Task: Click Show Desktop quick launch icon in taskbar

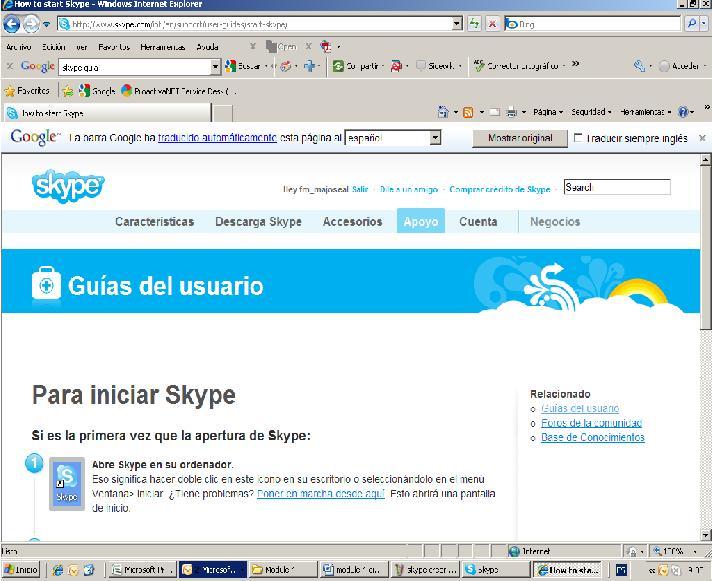Action: click(x=89, y=570)
